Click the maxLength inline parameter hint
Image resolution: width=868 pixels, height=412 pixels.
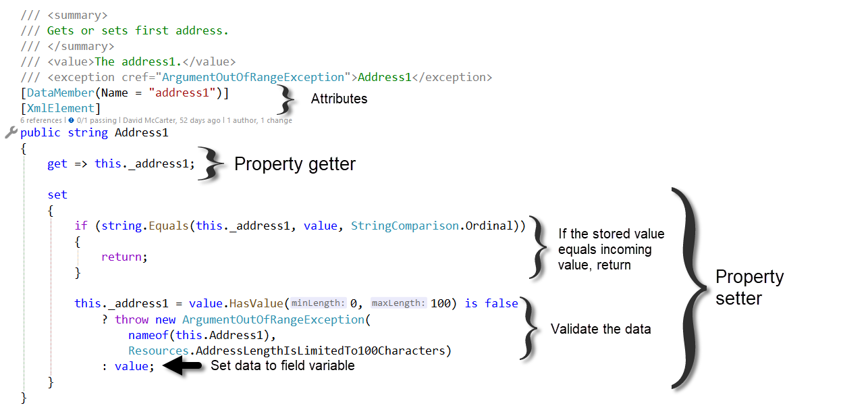click(x=398, y=304)
